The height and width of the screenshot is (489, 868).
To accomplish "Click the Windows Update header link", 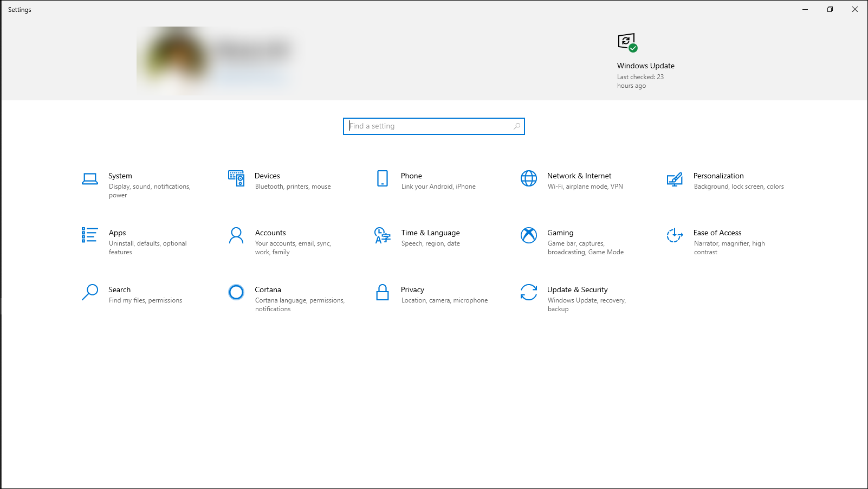I will tap(646, 66).
